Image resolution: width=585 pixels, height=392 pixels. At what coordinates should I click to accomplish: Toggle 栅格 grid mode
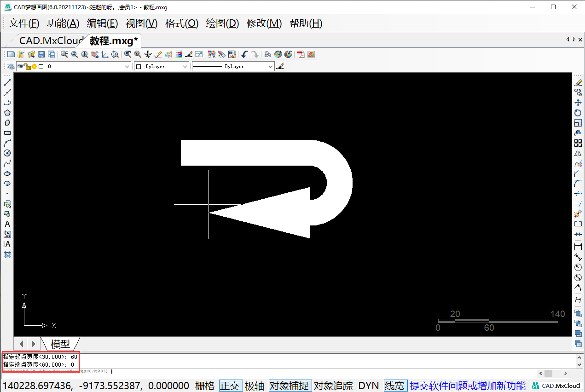pos(205,386)
